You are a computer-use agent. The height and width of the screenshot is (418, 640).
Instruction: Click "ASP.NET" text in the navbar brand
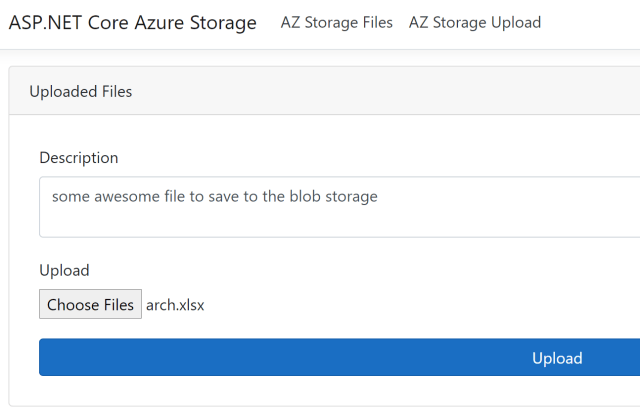tap(41, 23)
